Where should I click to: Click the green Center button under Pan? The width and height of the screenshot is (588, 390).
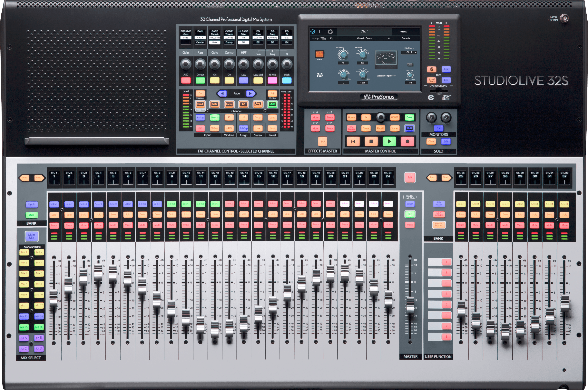(x=200, y=80)
